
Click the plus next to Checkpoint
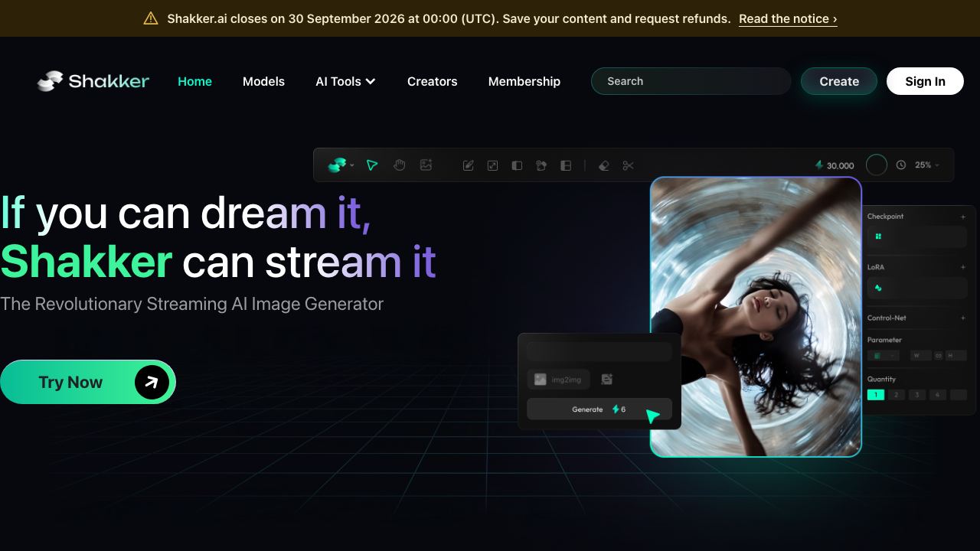tap(963, 217)
